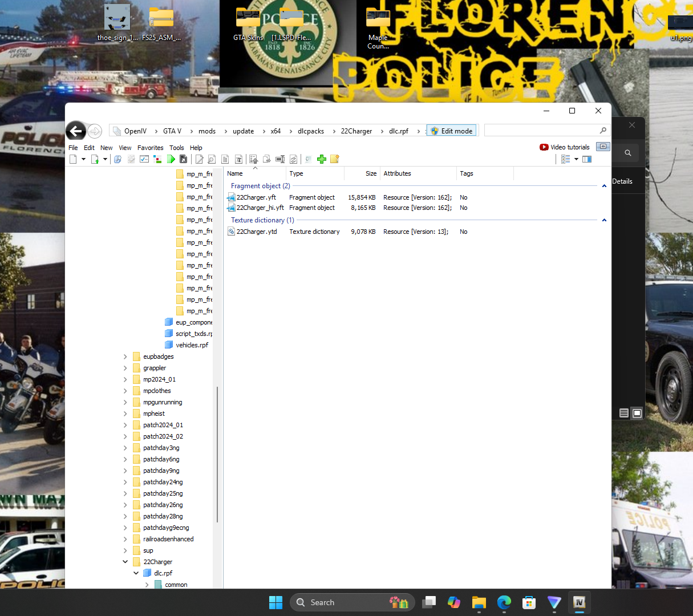Viewport: 693px width, 616px height.
Task: Open the Favorites menu
Action: coord(151,148)
